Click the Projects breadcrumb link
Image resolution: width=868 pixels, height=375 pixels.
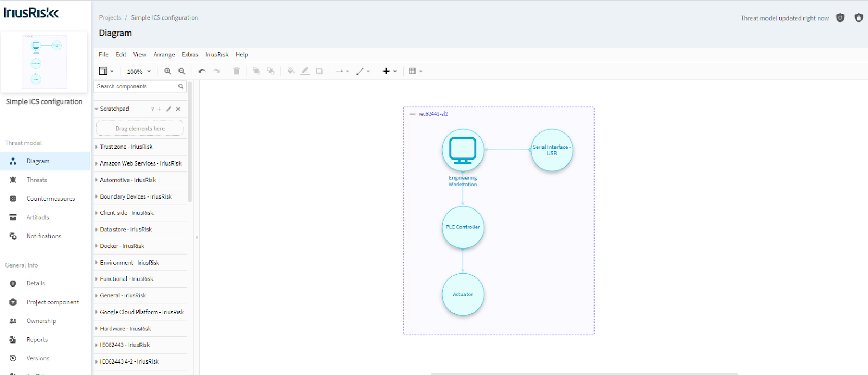point(110,18)
